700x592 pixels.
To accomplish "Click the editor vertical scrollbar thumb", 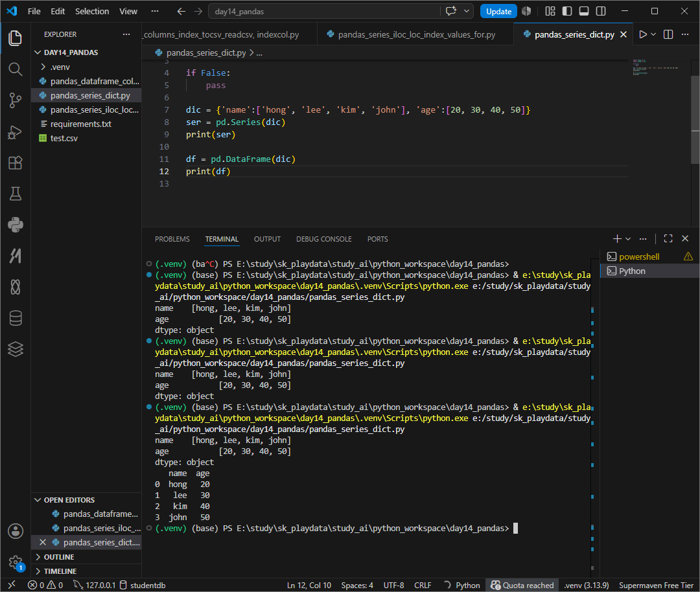I will 695,120.
